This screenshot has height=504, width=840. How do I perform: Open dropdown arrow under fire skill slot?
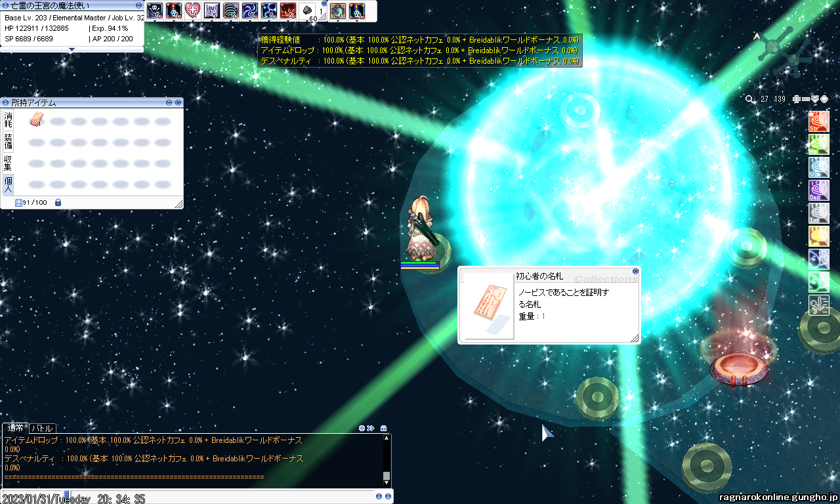tap(288, 20)
